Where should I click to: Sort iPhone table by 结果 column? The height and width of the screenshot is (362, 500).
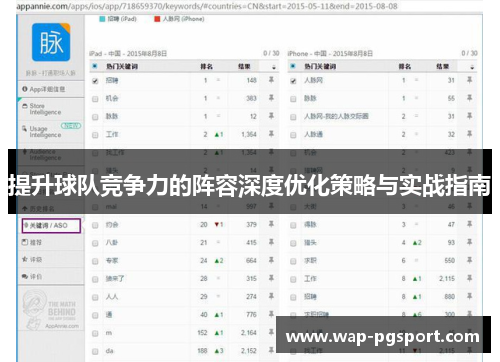pos(443,67)
